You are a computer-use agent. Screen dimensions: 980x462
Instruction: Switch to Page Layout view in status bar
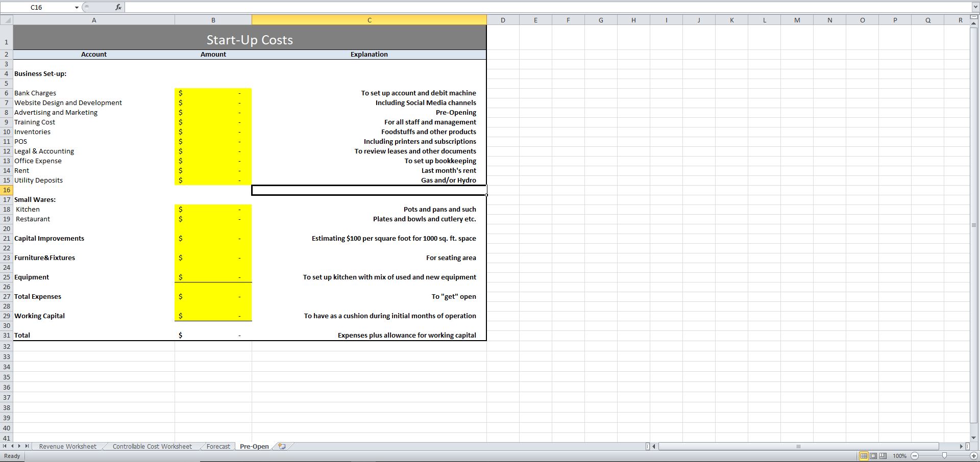(x=874, y=456)
